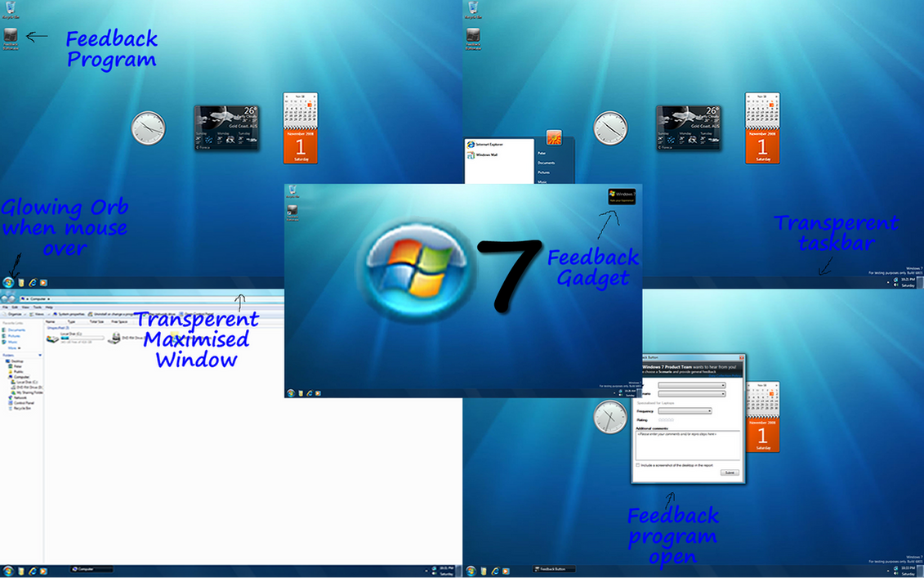Open Documents in Start menu
The image size is (924, 578).
(x=547, y=163)
